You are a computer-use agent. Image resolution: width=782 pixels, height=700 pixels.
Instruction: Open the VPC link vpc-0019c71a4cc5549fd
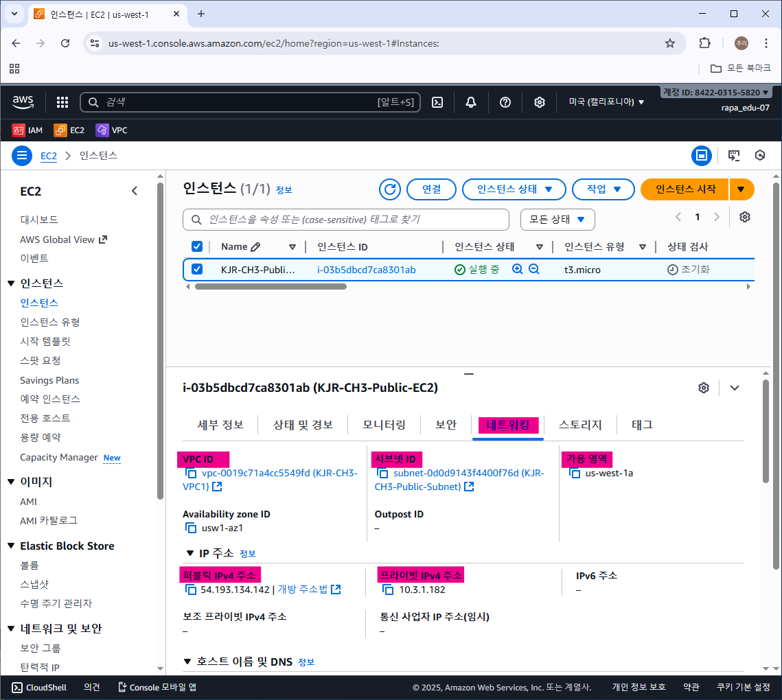pos(271,480)
